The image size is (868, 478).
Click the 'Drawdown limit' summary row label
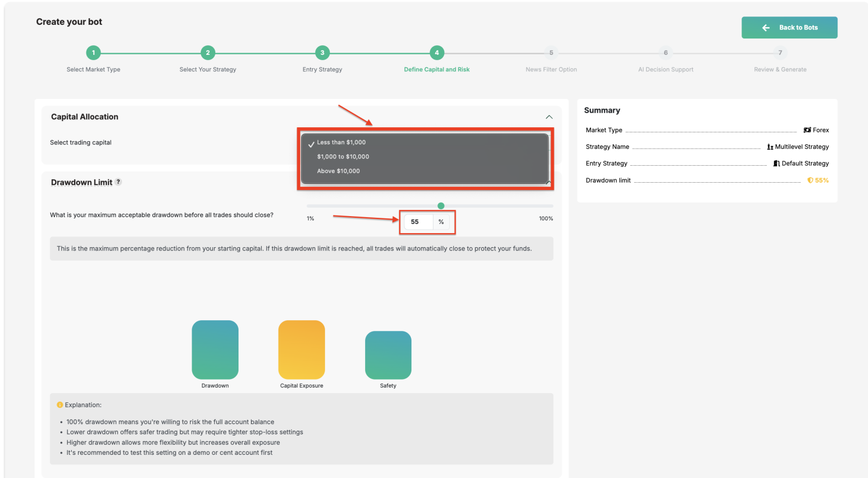[x=608, y=180]
